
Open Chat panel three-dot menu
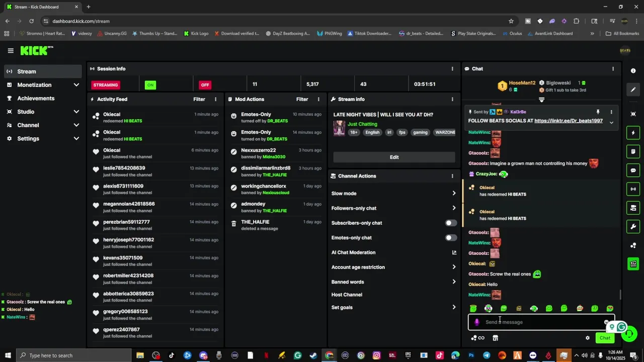(x=613, y=69)
